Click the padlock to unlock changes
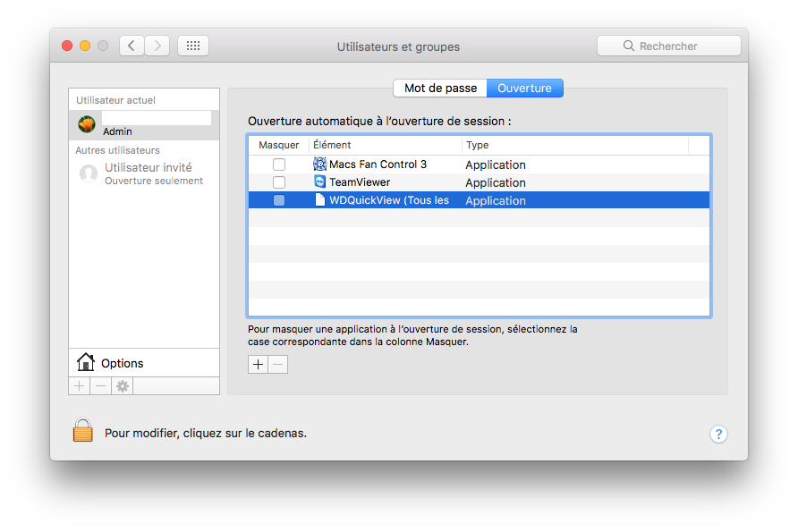Viewport: 798px width, 532px height. (83, 430)
